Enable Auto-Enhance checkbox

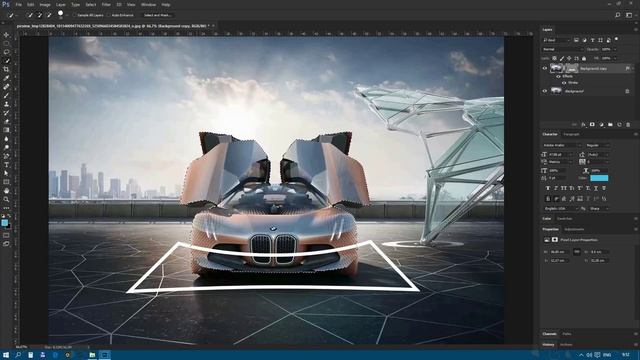[x=109, y=15]
